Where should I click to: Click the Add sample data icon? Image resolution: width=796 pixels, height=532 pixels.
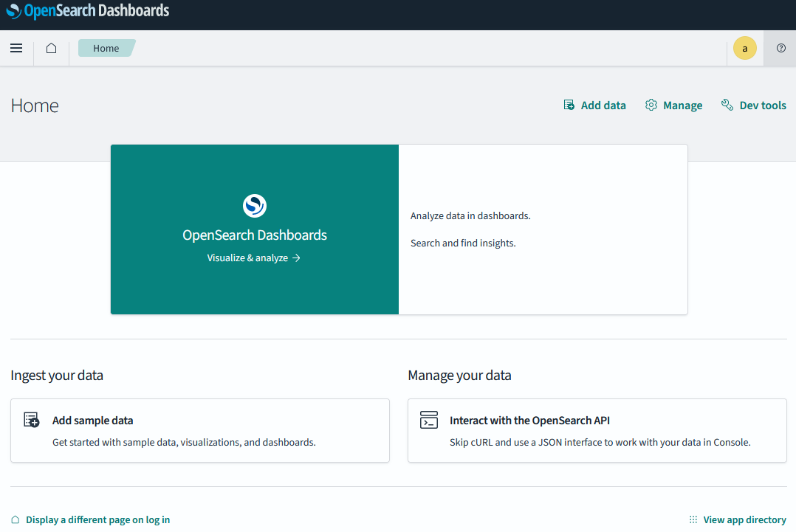pyautogui.click(x=32, y=420)
